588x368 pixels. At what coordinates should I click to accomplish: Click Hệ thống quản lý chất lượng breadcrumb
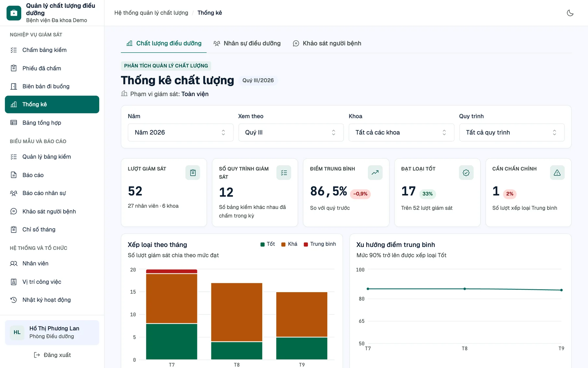point(151,13)
